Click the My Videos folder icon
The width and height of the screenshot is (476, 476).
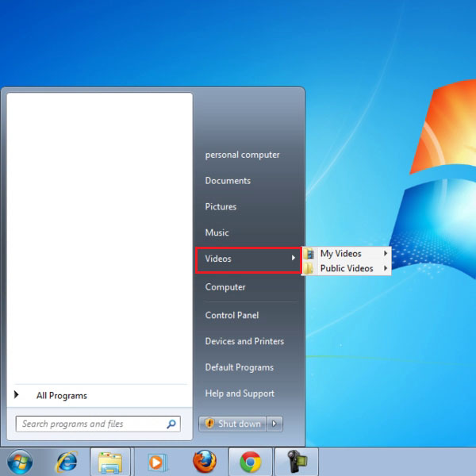[x=309, y=254]
